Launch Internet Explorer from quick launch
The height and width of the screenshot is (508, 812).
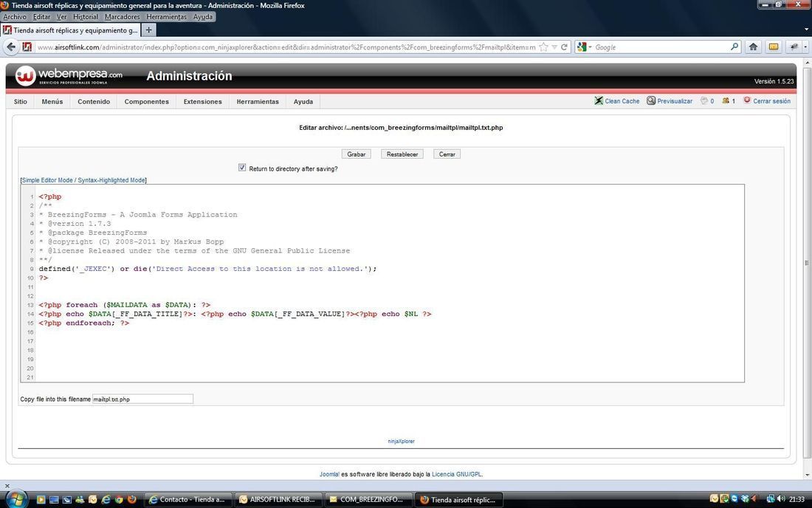(x=106, y=499)
